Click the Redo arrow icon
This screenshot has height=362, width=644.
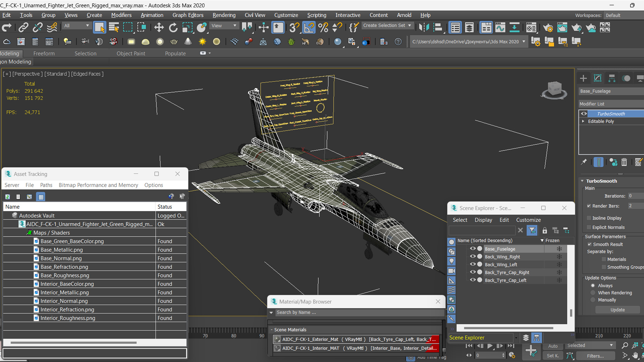7,27
